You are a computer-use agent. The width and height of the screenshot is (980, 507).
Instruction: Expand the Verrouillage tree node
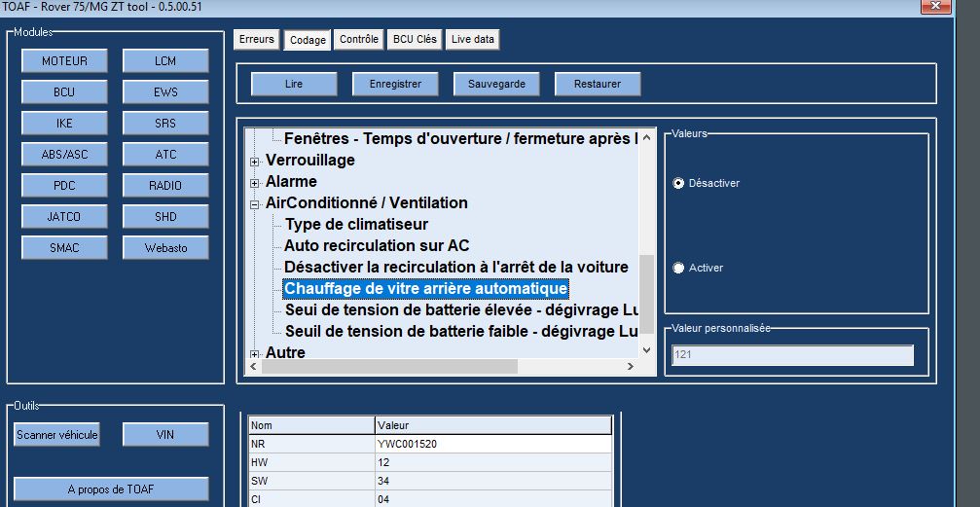254,162
